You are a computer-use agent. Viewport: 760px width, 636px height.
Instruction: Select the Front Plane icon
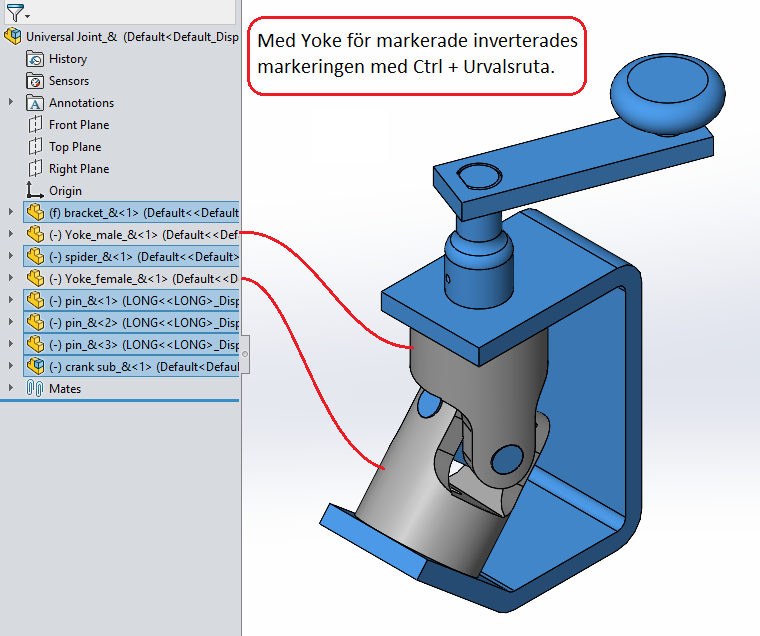36,125
